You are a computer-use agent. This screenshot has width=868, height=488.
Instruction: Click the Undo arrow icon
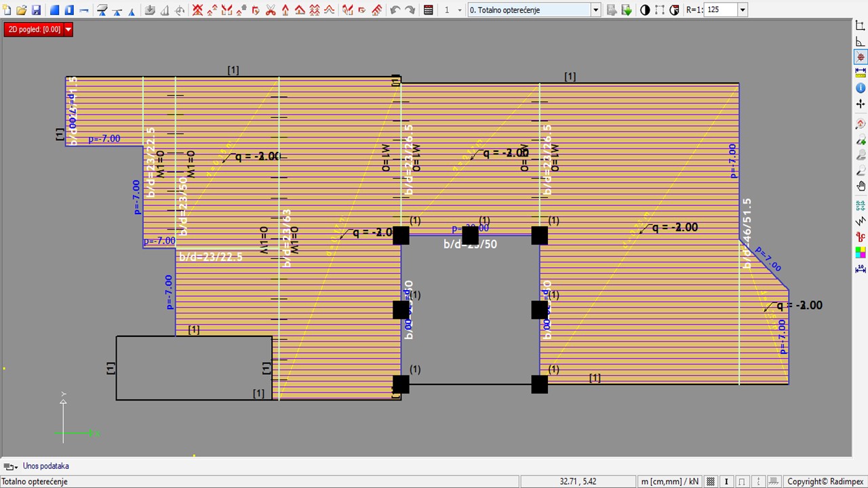395,10
